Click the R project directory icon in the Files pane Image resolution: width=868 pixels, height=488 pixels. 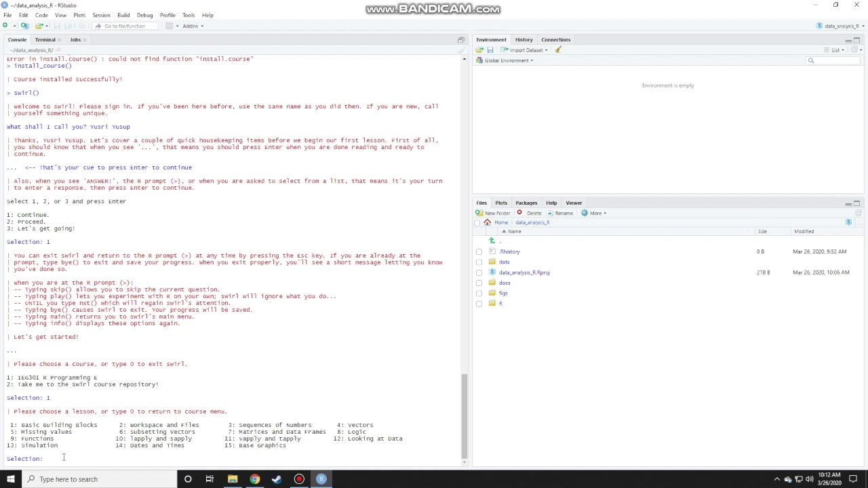(848, 222)
